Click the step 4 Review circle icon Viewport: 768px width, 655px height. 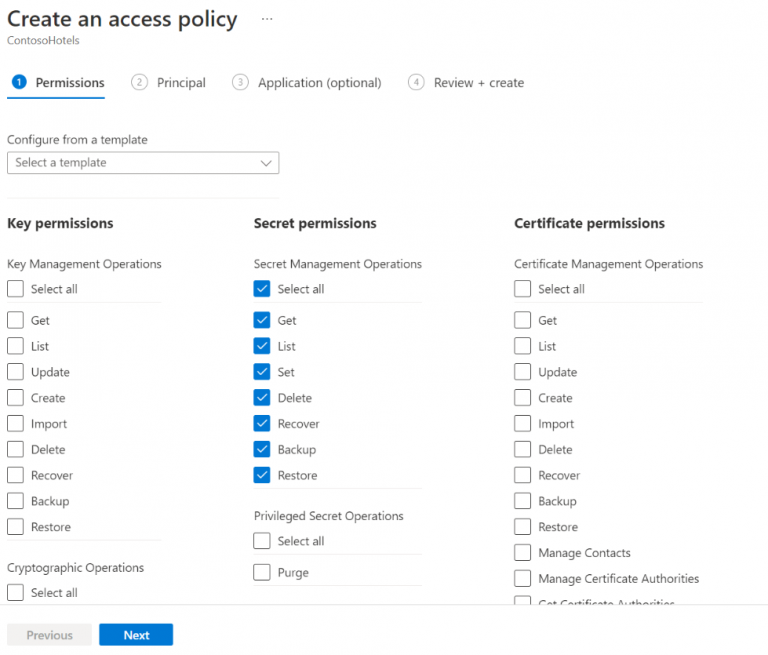(416, 83)
